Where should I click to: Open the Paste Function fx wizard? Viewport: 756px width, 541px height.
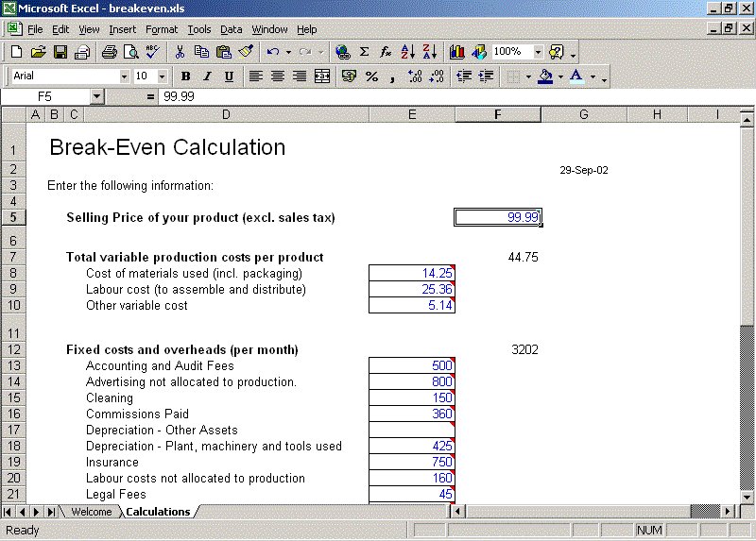[x=386, y=52]
